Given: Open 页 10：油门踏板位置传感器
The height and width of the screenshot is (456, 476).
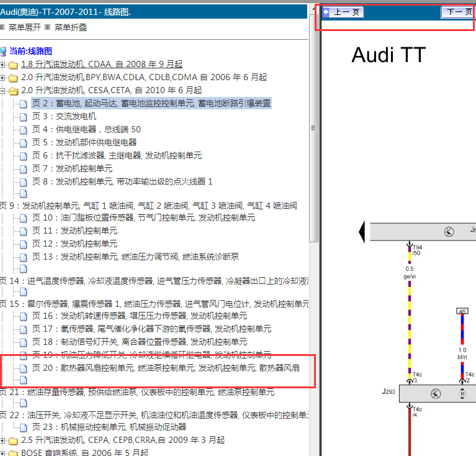Looking at the screenshot, I should [x=143, y=217].
